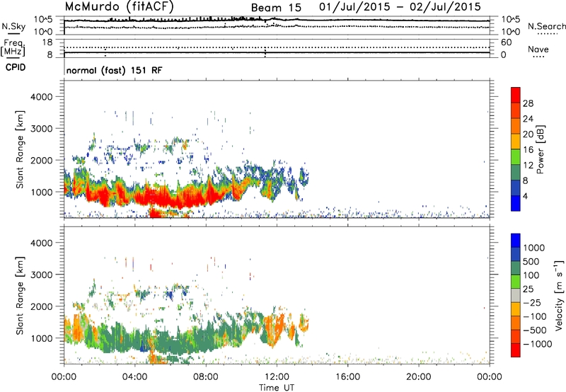Click the Velocity [m s⁻¹] colorbar title
Image resolution: width=566 pixels, height=392 pixels.
pos(559,295)
